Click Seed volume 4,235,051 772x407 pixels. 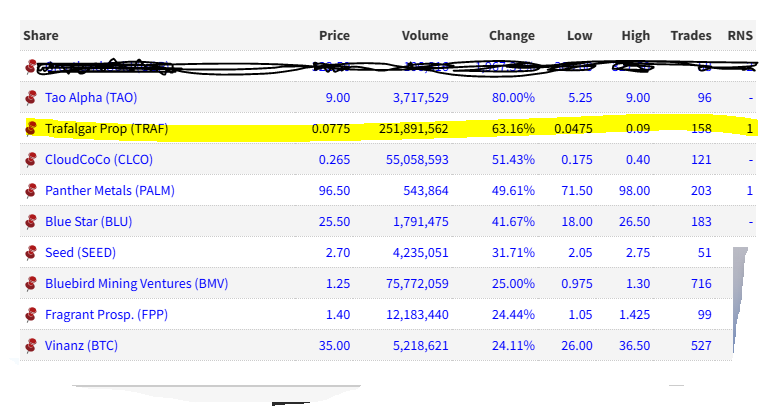420,252
